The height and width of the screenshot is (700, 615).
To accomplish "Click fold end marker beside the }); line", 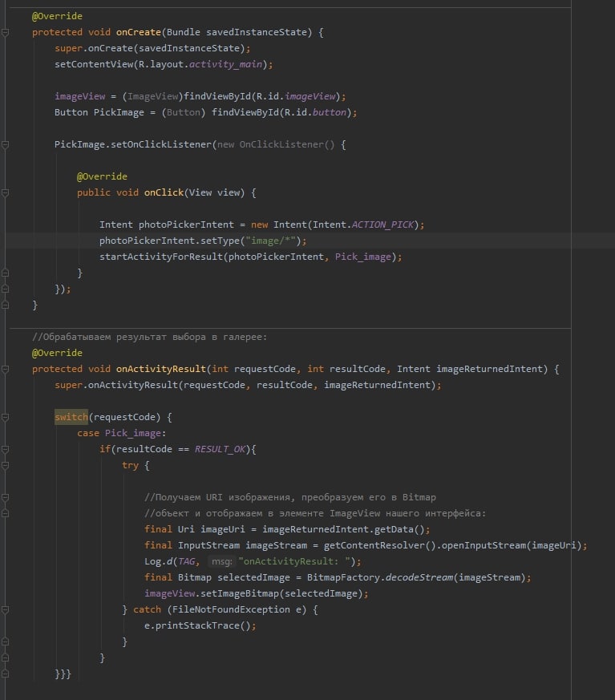I will click(x=6, y=289).
